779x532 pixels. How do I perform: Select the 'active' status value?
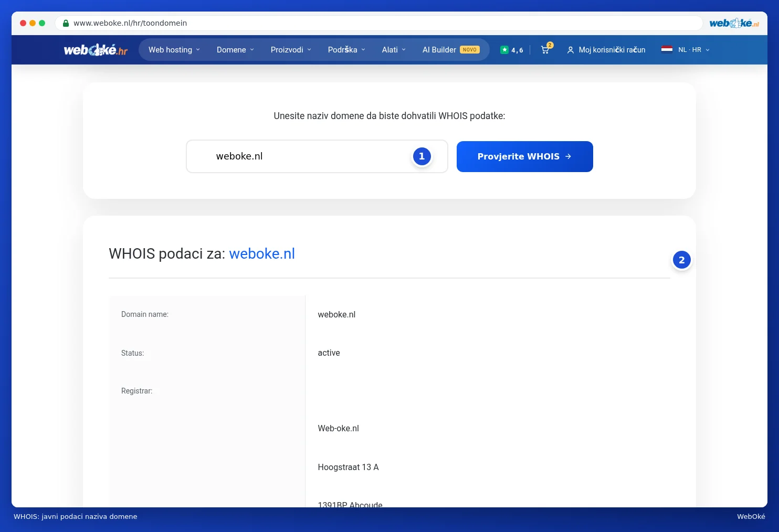(x=329, y=353)
